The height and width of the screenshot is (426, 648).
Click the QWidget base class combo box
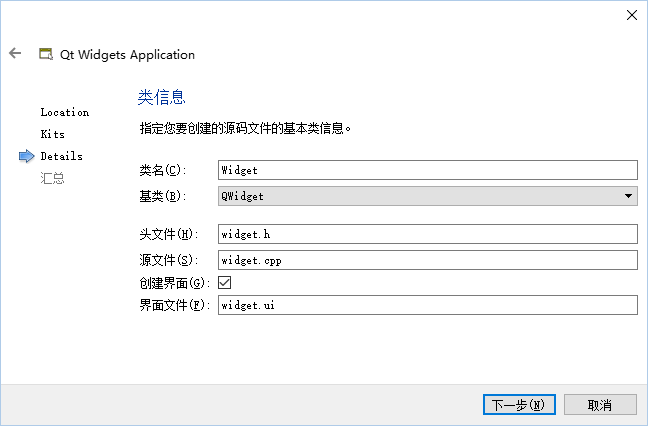428,196
